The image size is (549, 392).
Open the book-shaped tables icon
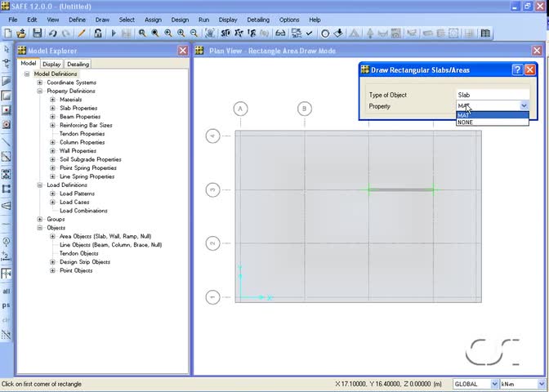coord(485,33)
